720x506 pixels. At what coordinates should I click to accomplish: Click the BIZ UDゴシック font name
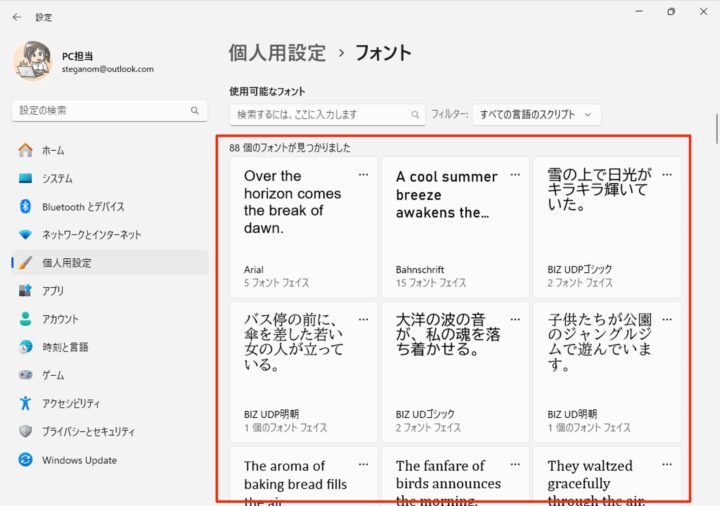tap(425, 414)
